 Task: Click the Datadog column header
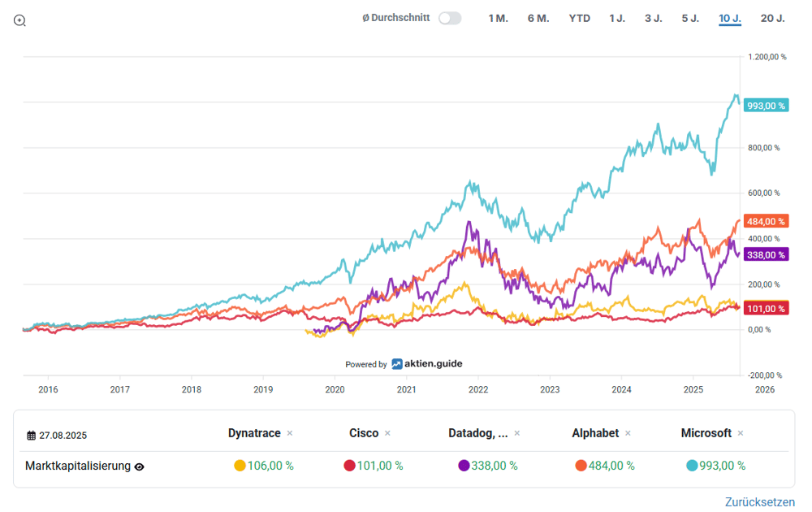pyautogui.click(x=478, y=433)
